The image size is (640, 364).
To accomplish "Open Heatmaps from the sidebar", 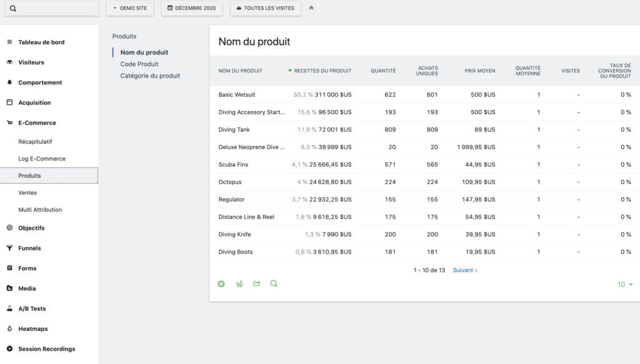I will click(x=33, y=328).
